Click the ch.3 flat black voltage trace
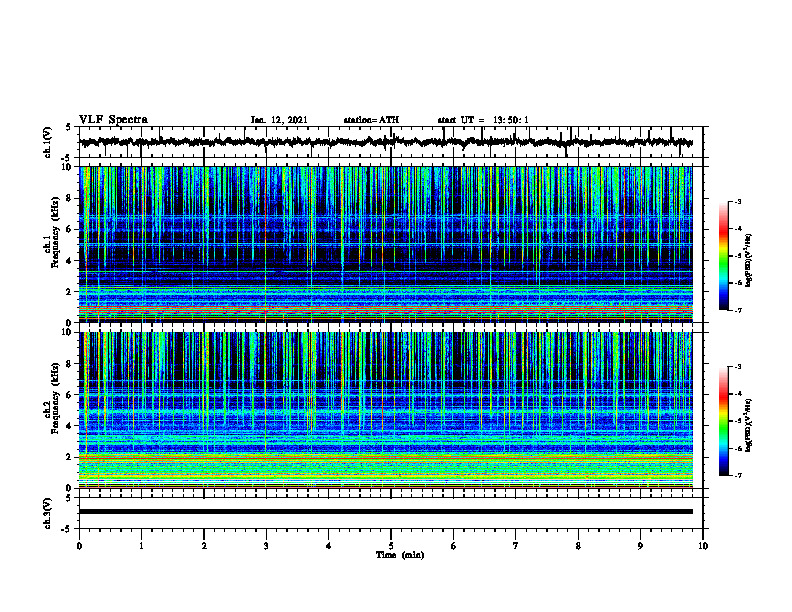792x612 pixels. [x=386, y=512]
